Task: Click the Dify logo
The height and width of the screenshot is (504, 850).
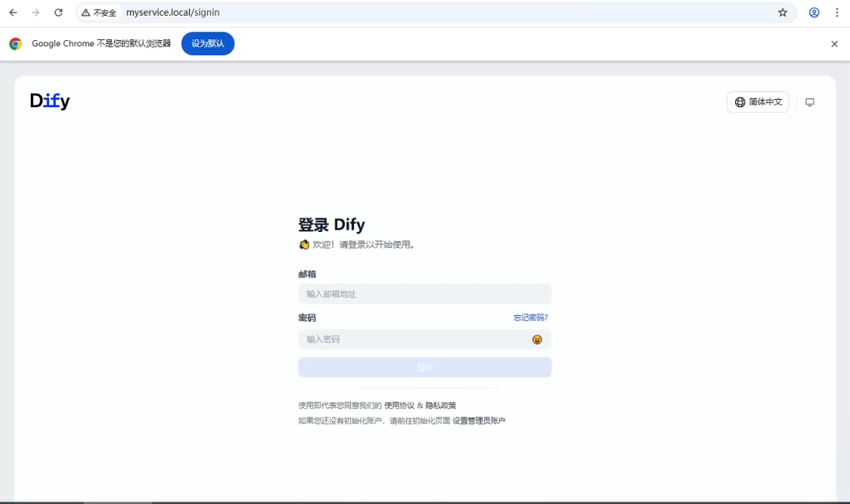Action: click(50, 101)
